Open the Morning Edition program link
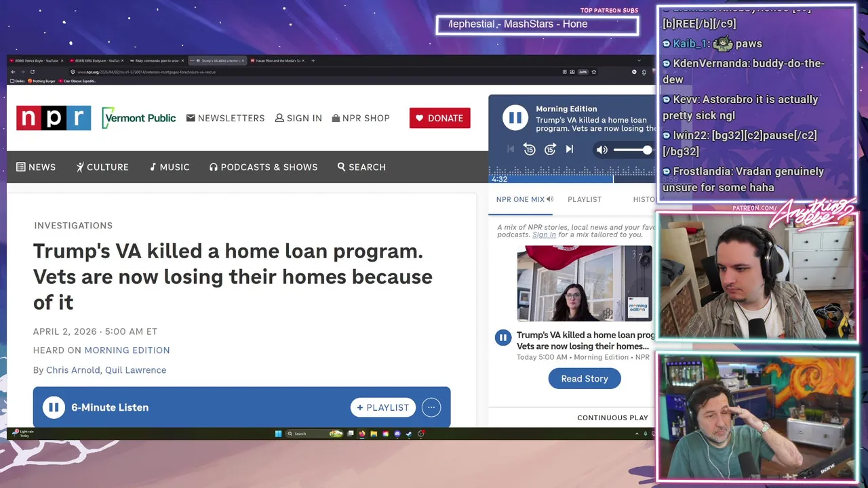The image size is (868, 488). point(127,350)
